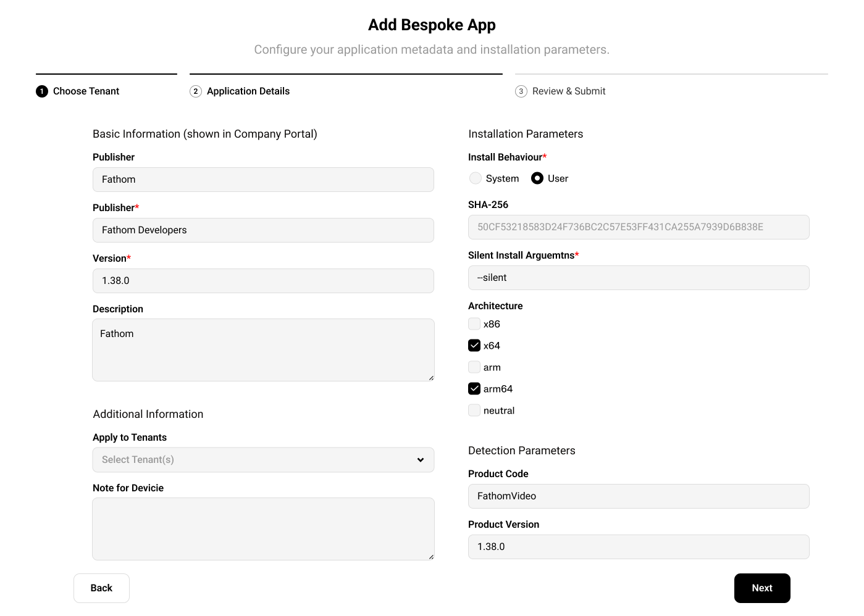864x616 pixels.
Task: Click the step 2 Application Details number icon
Action: [x=196, y=91]
